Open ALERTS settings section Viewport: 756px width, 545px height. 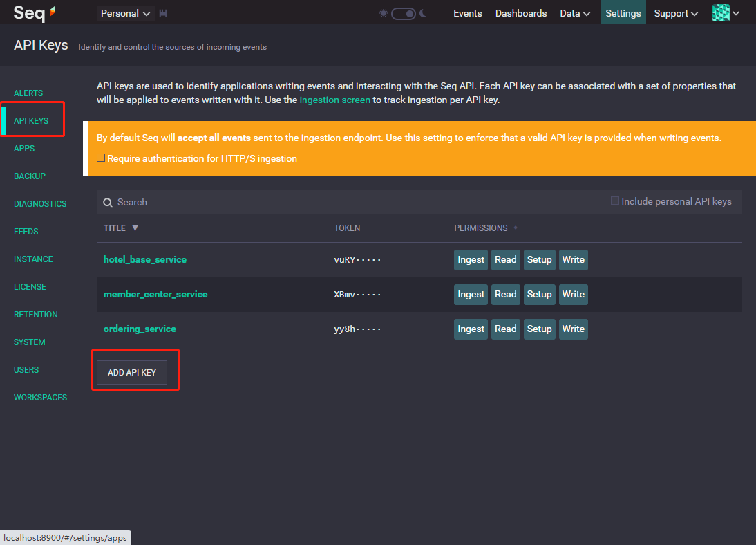point(28,93)
